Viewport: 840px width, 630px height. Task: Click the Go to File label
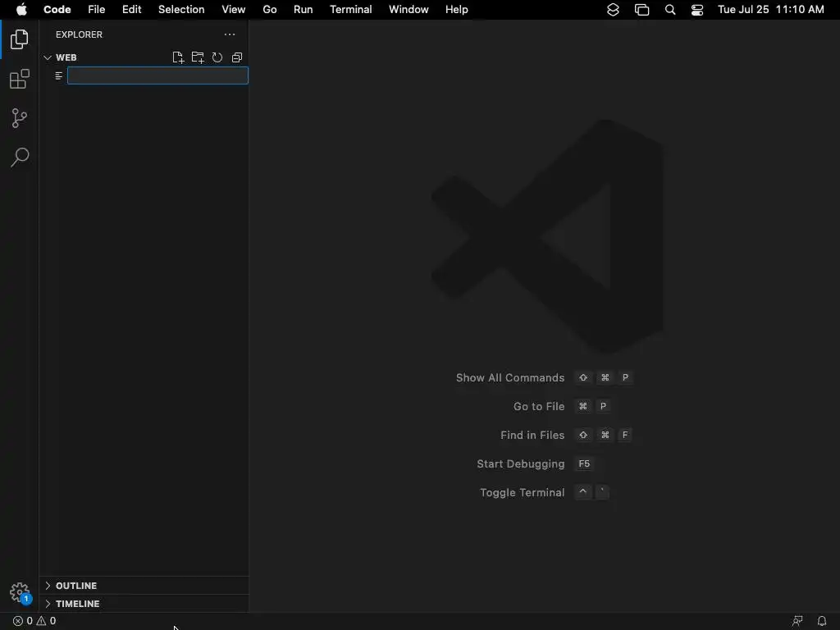pos(539,407)
